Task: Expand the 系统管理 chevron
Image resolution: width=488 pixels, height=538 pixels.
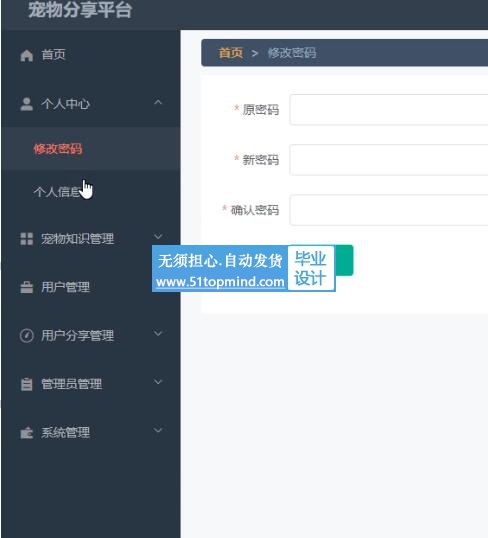Action: tap(158, 430)
